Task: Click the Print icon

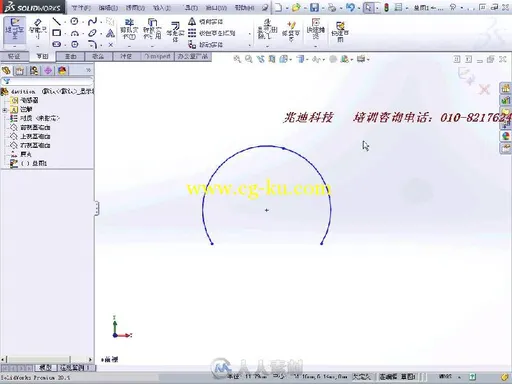Action: (332, 7)
